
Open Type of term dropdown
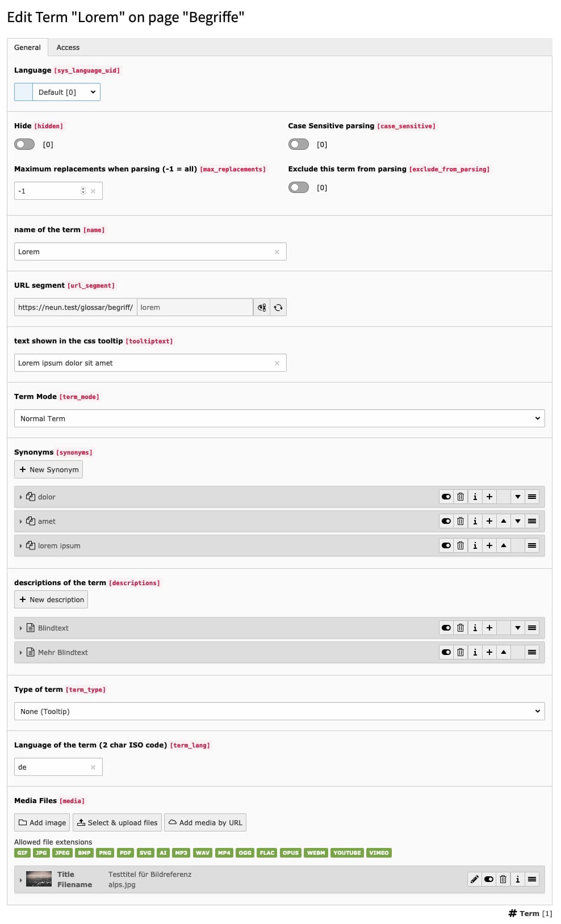279,712
